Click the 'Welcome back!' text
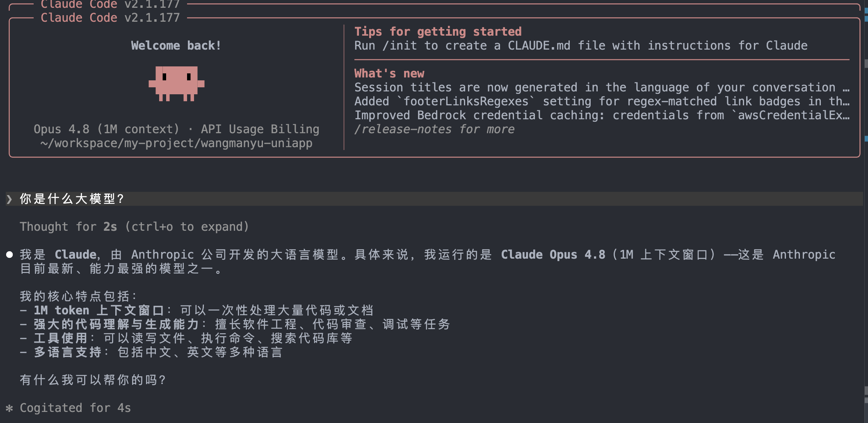This screenshot has width=868, height=423. click(x=176, y=45)
